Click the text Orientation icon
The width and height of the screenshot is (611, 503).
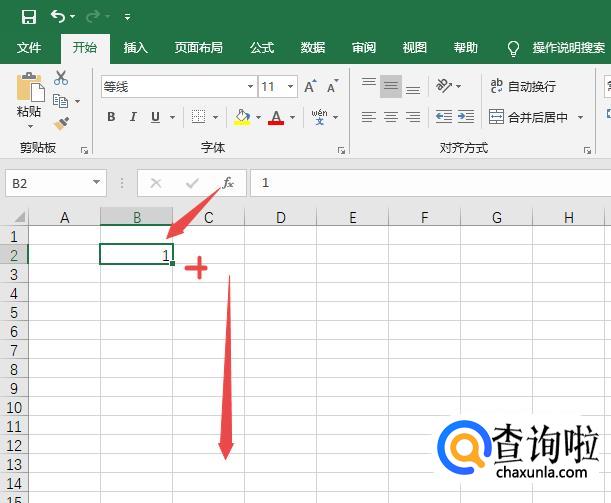[x=444, y=86]
